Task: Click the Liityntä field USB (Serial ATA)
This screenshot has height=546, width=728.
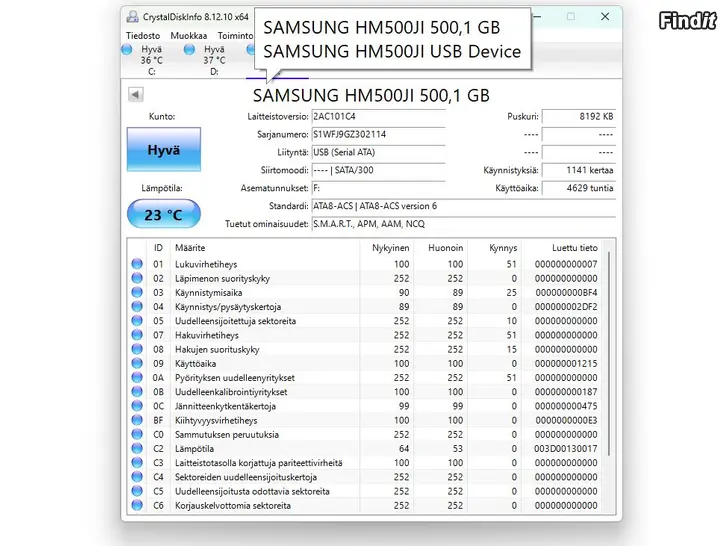Action: click(378, 152)
